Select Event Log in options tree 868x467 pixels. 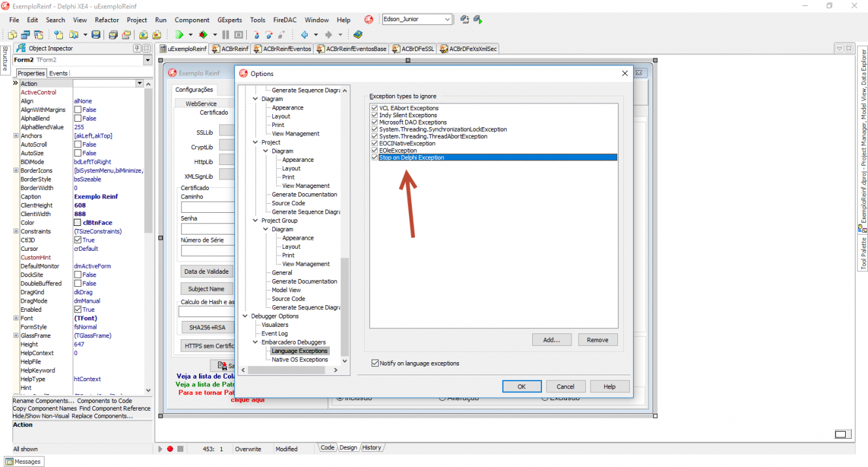coord(274,333)
